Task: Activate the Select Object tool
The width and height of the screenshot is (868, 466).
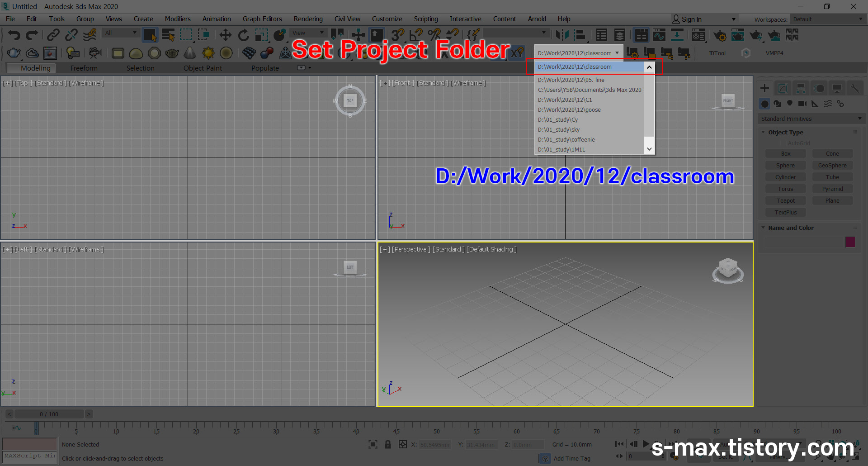Action: tap(150, 35)
